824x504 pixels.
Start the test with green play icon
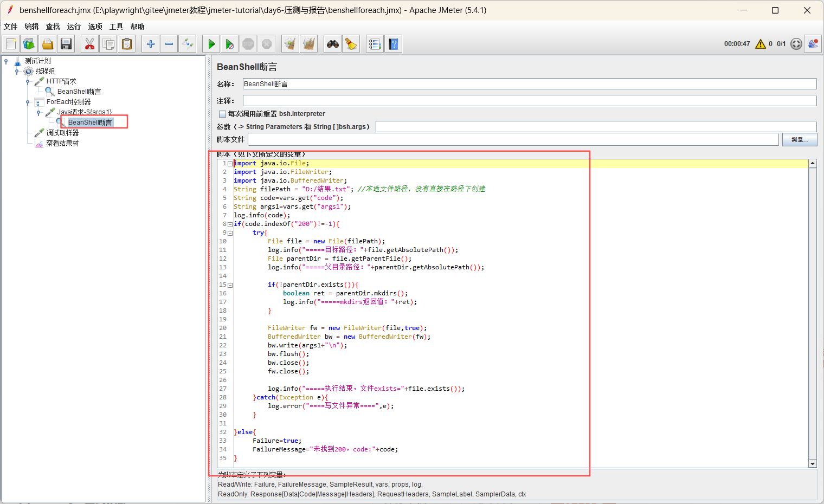(211, 44)
